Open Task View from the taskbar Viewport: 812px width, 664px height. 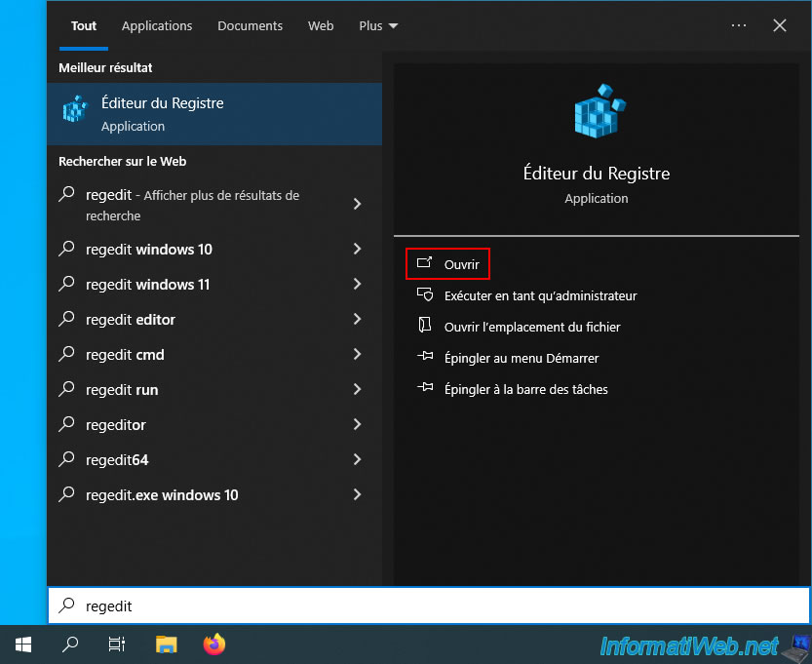tap(117, 644)
